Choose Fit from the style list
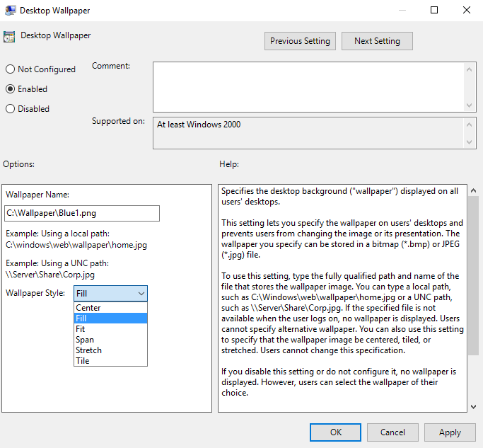 tap(81, 329)
